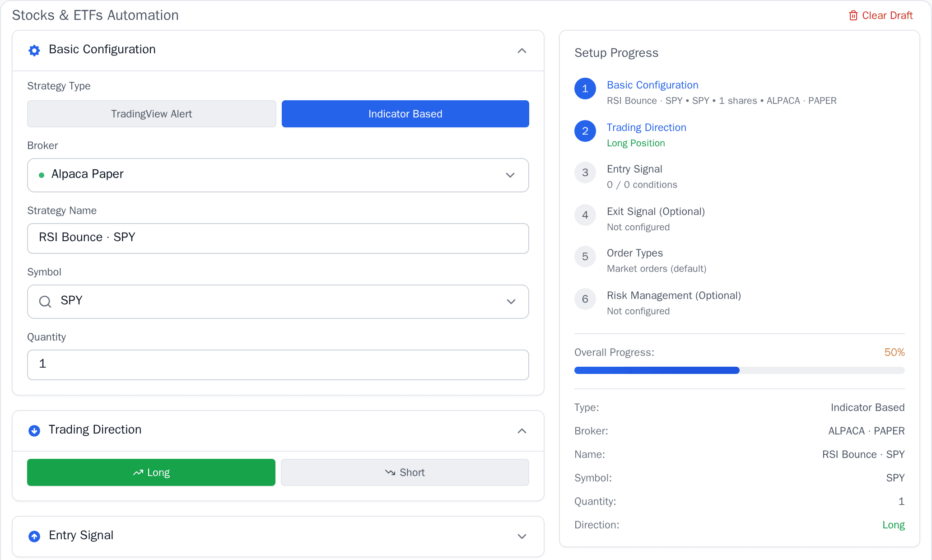Click step 6 circle for Risk Management

coord(585,299)
